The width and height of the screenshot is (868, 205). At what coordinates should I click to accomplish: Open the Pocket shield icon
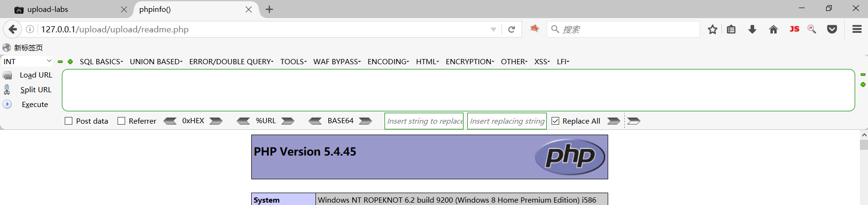point(832,29)
